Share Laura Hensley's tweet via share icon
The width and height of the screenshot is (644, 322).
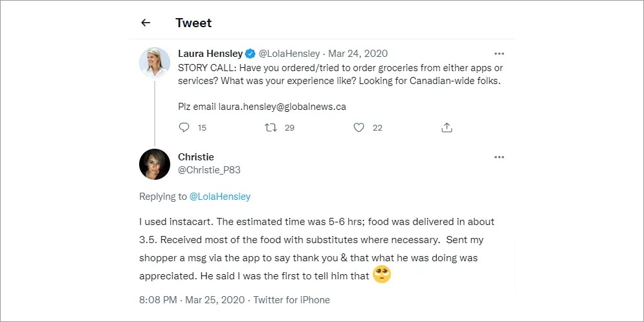(x=447, y=127)
